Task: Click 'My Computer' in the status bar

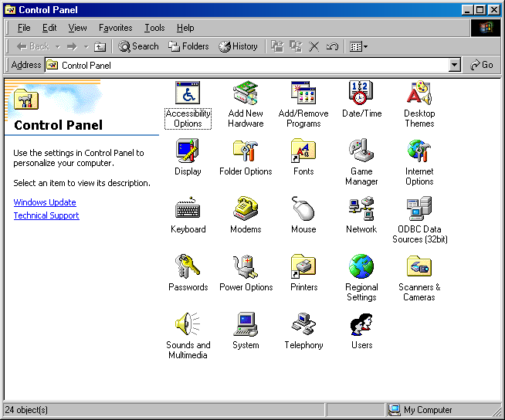Action: [428, 410]
